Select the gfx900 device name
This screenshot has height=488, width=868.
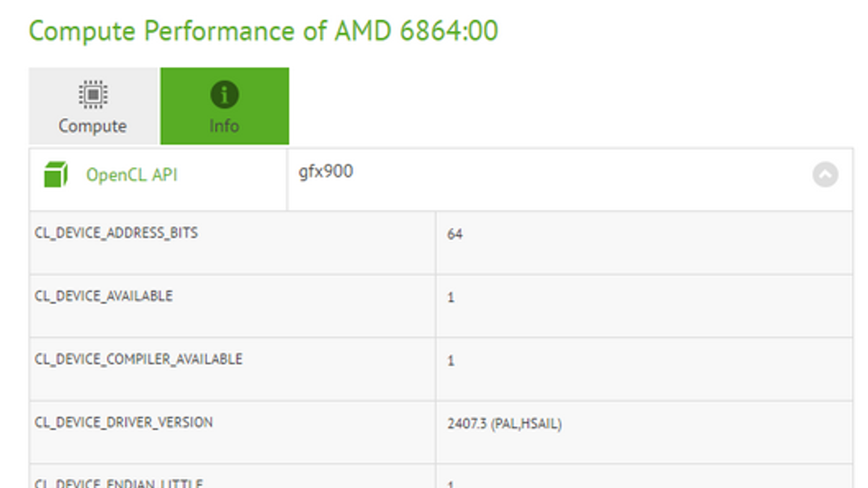click(x=325, y=171)
